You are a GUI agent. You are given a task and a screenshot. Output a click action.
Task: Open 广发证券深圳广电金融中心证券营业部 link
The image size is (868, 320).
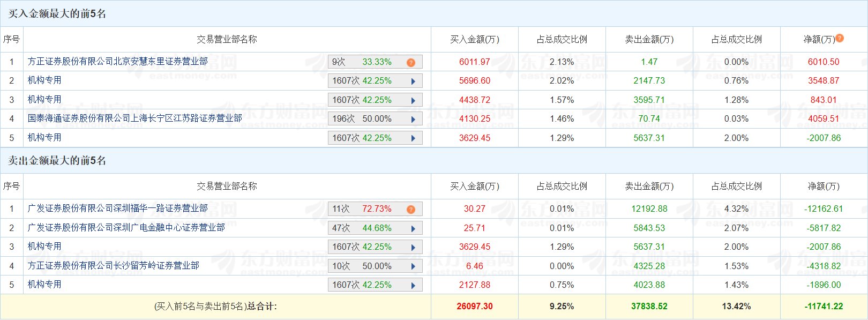126,228
